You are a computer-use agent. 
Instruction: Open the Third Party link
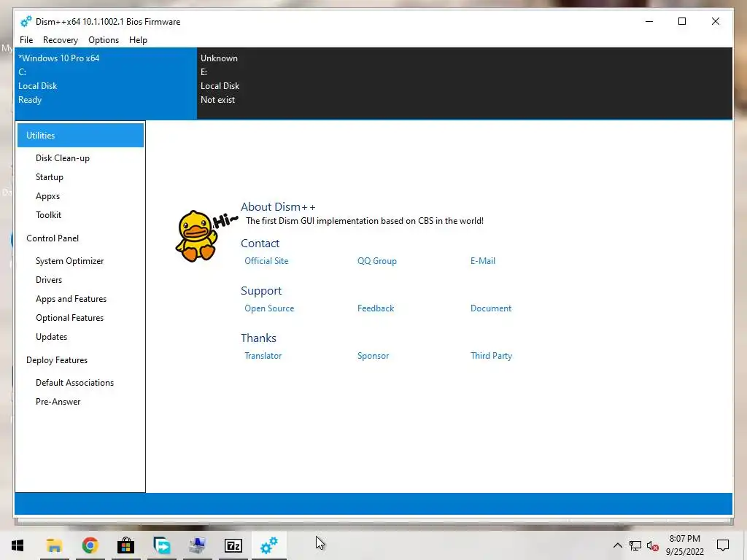[491, 356]
